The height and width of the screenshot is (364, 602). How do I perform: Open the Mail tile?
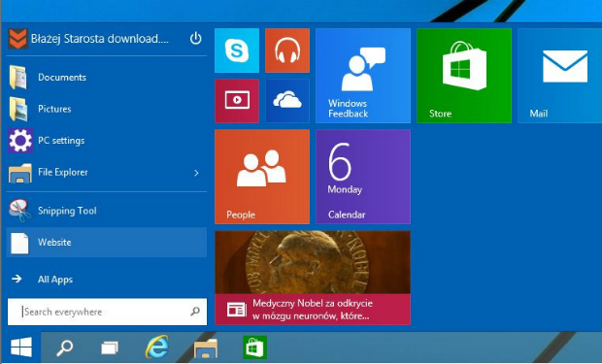tap(560, 76)
